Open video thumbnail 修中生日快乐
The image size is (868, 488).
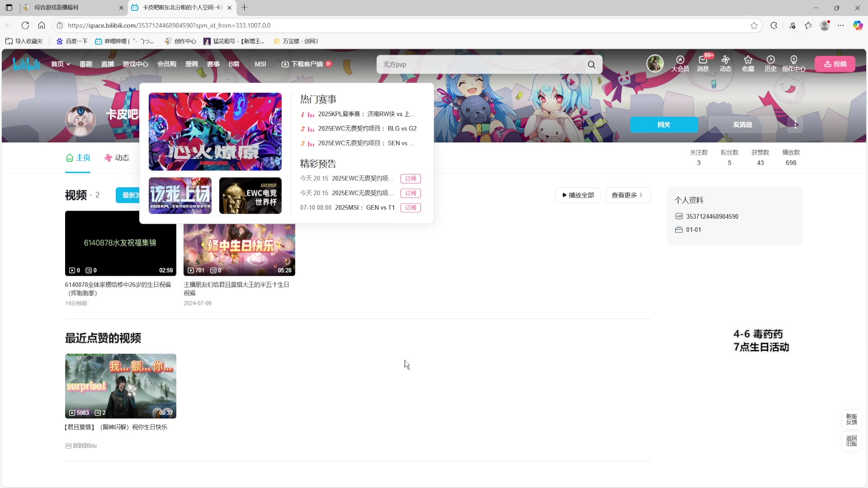pyautogui.click(x=239, y=249)
